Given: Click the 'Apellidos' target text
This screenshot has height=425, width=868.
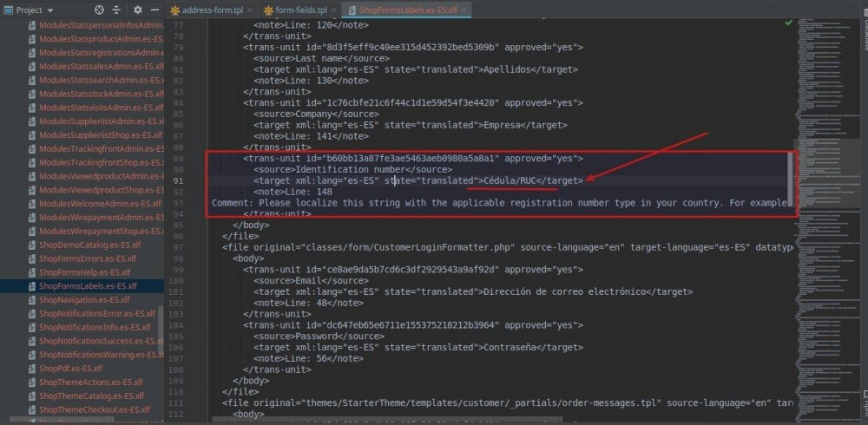Looking at the screenshot, I should click(x=507, y=69).
